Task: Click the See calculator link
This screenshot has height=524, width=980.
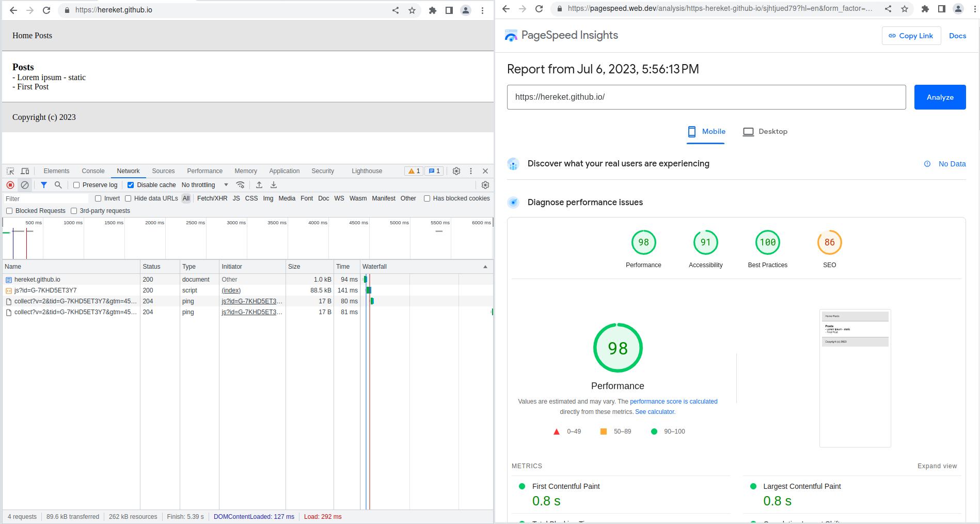Action: 655,412
